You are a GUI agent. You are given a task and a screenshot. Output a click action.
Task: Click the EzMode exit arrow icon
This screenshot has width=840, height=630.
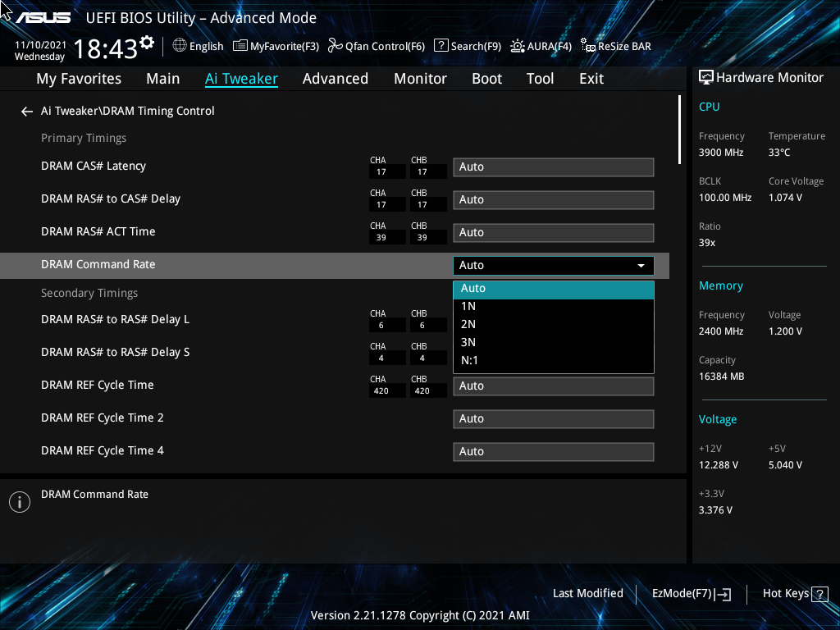coord(723,594)
